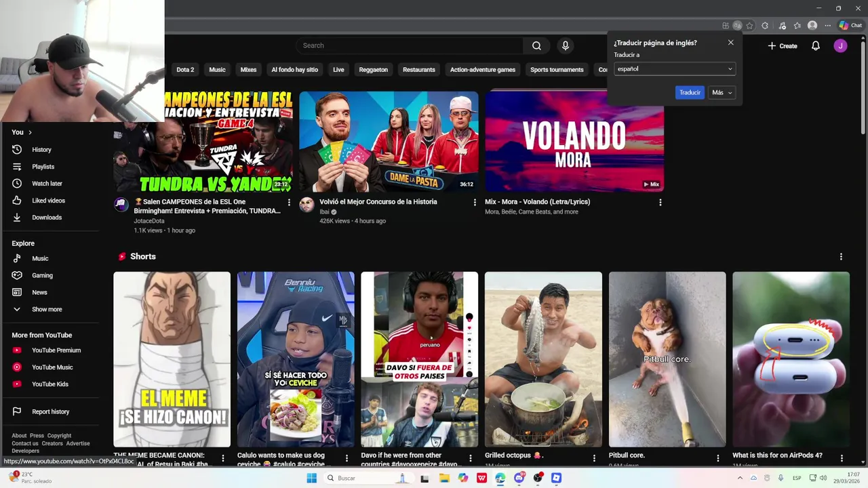The width and height of the screenshot is (868, 488).
Task: Open Playlists in the sidebar
Action: click(x=42, y=167)
